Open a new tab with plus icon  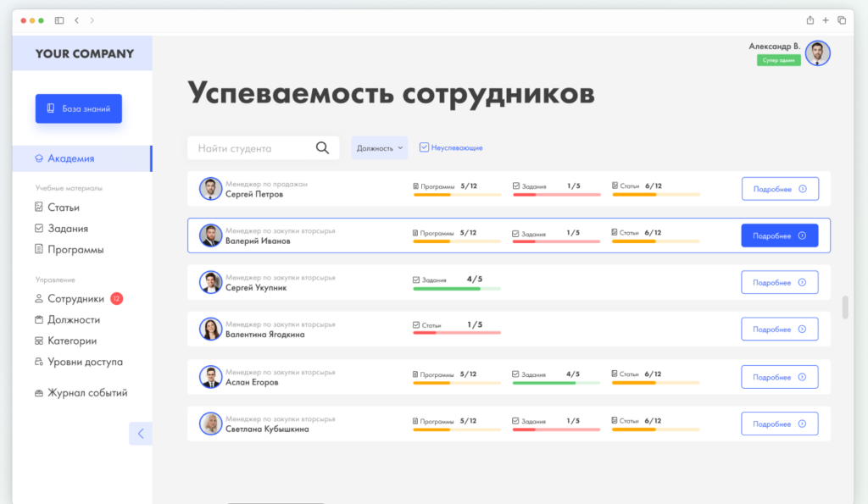(826, 20)
